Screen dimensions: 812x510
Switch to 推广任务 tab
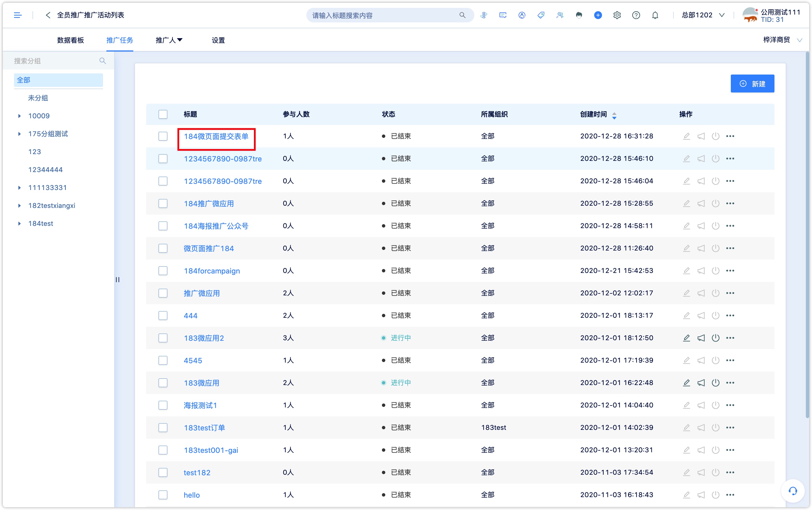[x=120, y=40]
